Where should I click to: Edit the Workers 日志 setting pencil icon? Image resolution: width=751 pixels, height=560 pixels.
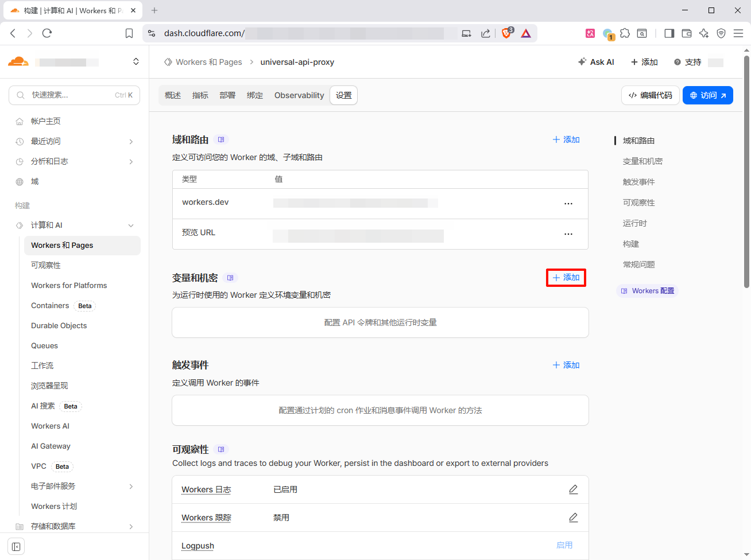(x=573, y=489)
